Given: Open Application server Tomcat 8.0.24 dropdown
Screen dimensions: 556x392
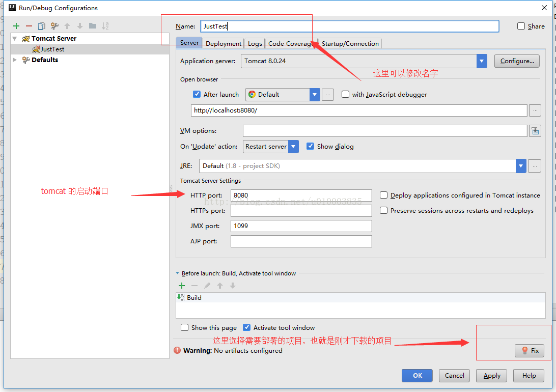Looking at the screenshot, I should point(482,61).
